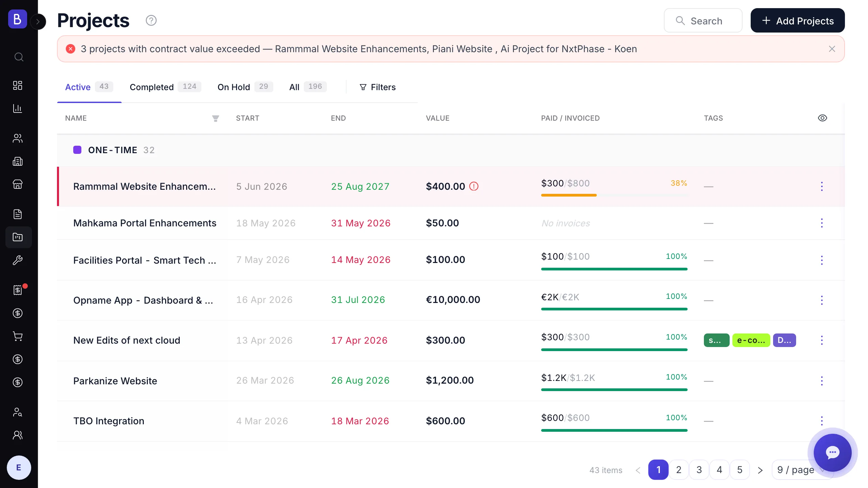
Task: Expand the sidebar with the chevron arrow
Action: click(x=38, y=22)
